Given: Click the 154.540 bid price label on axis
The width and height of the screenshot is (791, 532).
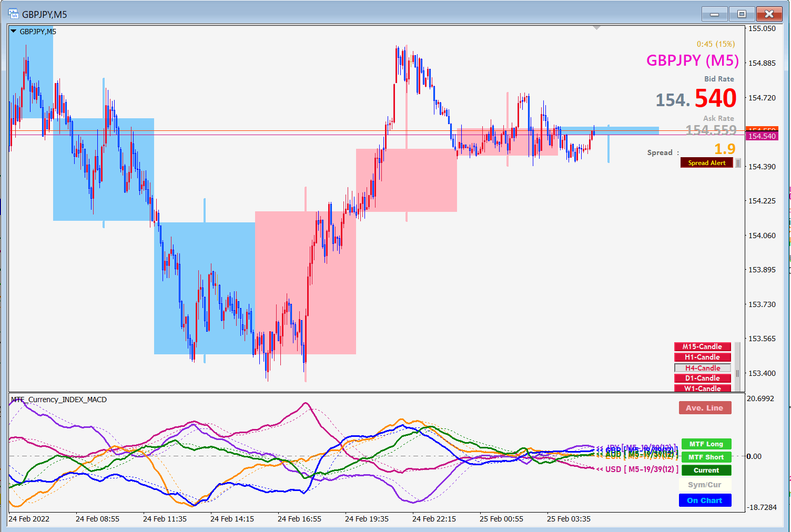Looking at the screenshot, I should coord(762,136).
